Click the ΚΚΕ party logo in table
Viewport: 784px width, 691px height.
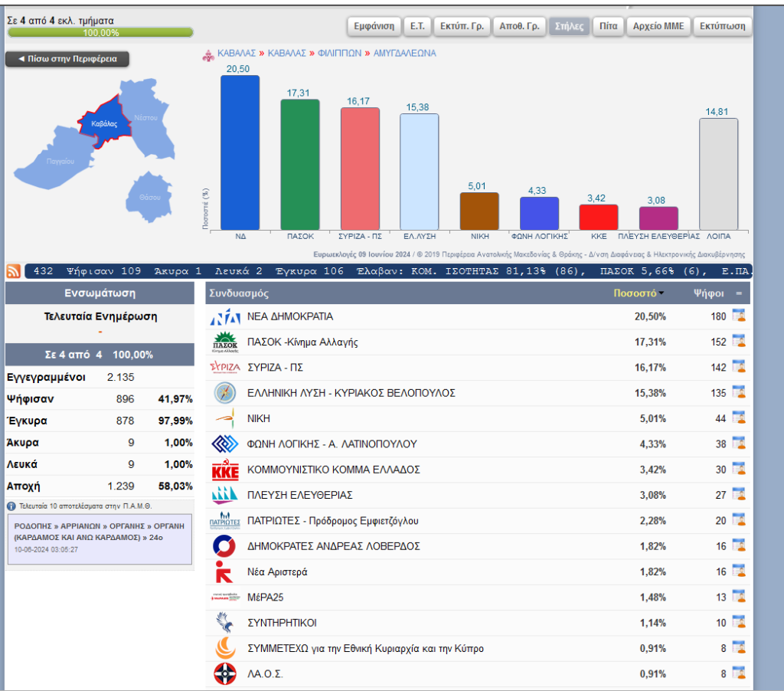click(225, 470)
